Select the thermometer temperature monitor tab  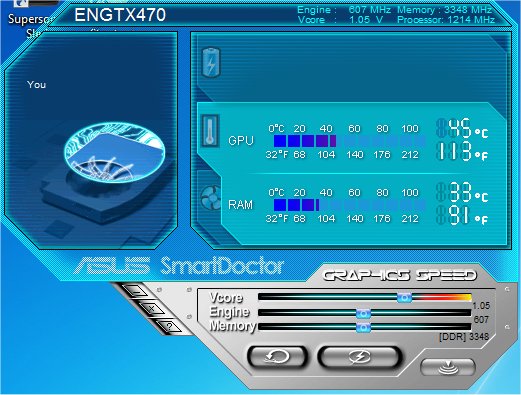tap(210, 131)
